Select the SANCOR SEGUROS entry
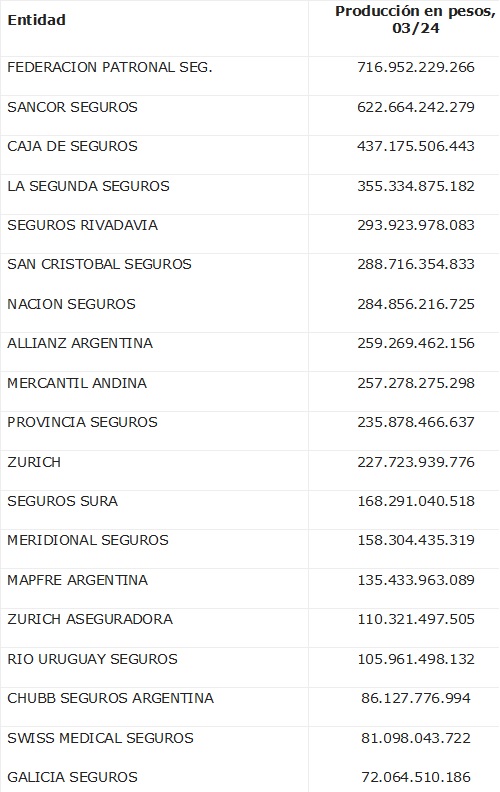This screenshot has width=500, height=792. click(x=72, y=107)
